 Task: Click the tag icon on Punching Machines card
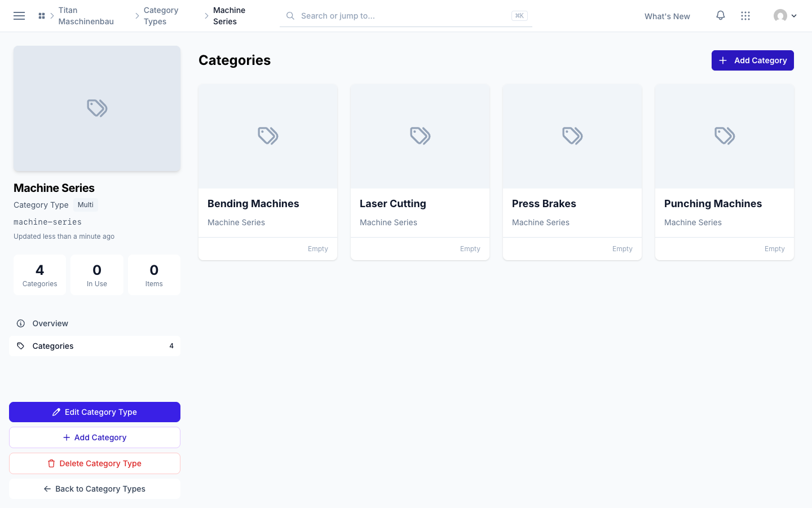(x=725, y=136)
